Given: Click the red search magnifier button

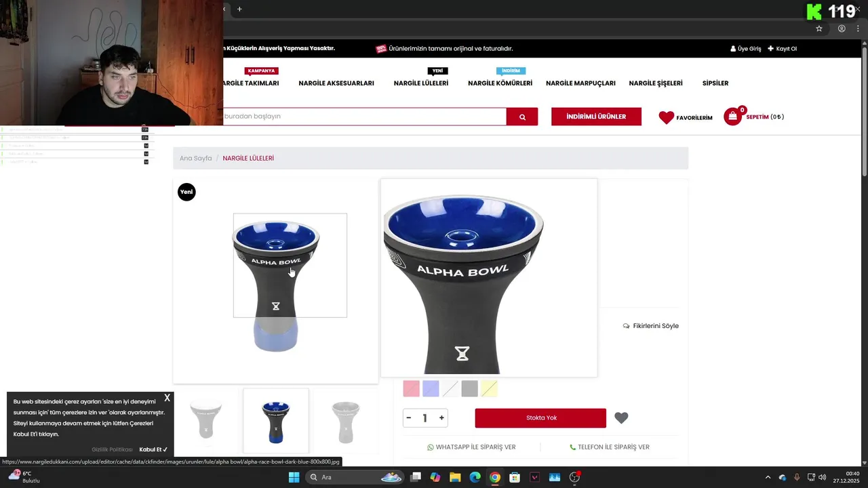Looking at the screenshot, I should click(x=522, y=117).
